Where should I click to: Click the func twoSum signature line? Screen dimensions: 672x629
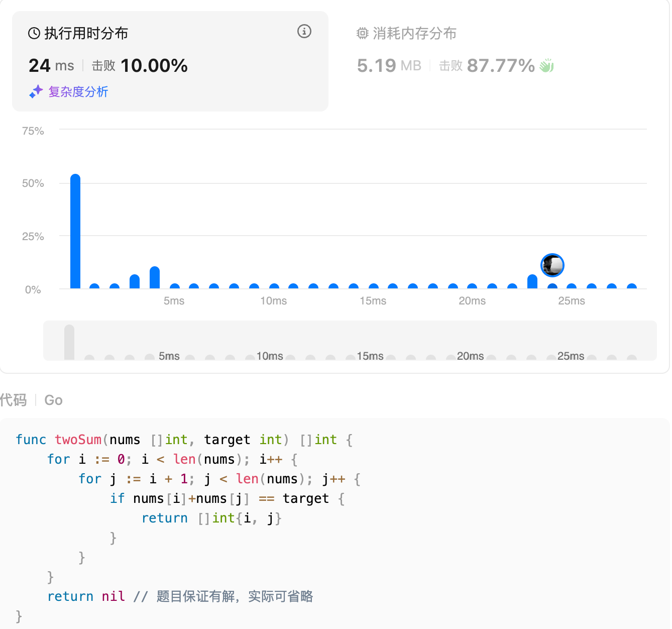point(184,440)
